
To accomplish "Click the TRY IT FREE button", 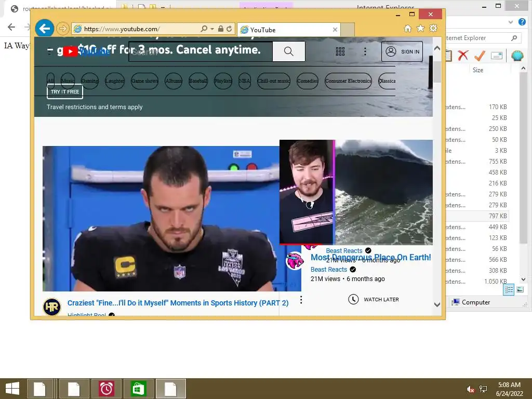I will tap(65, 91).
